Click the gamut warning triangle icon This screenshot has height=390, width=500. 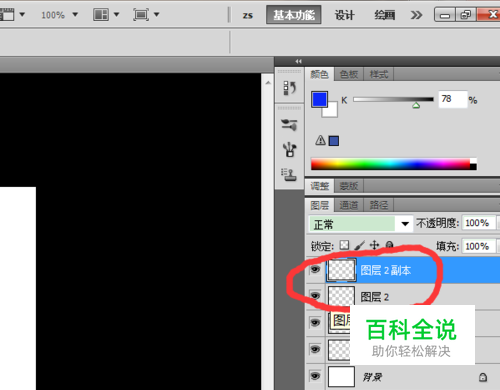[x=320, y=140]
